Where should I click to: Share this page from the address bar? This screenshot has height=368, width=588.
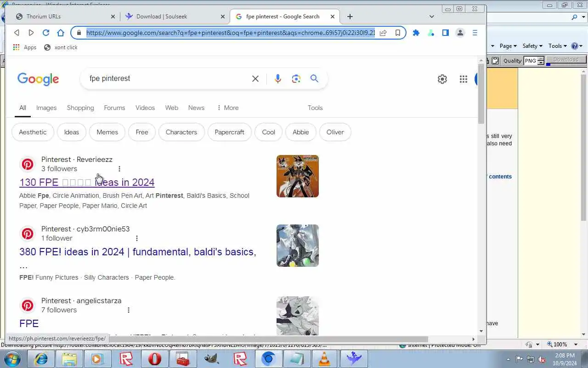[383, 33]
